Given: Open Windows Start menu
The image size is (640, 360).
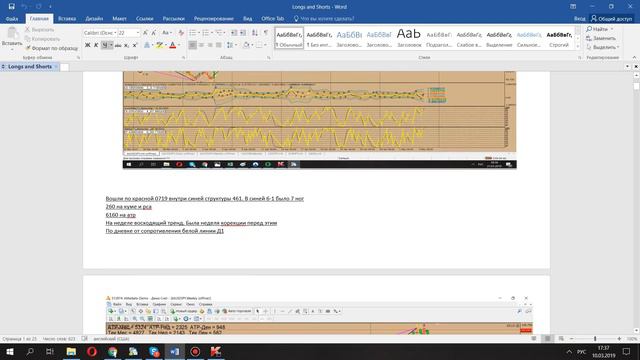Looking at the screenshot, I should (x=9, y=351).
